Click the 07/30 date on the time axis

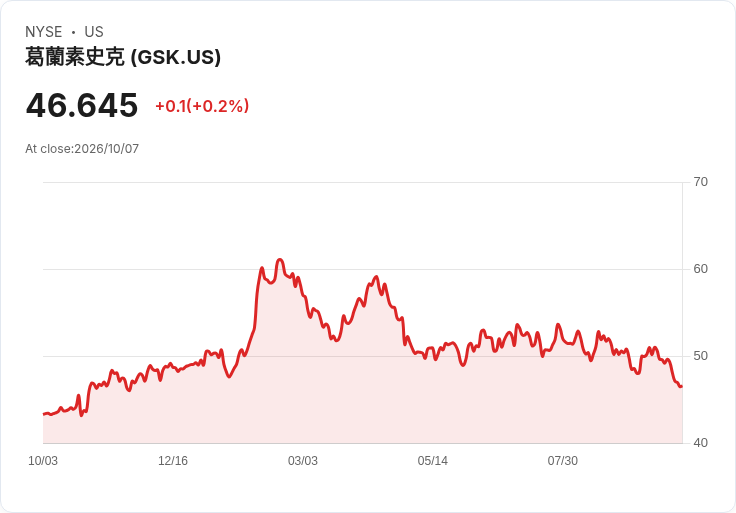click(x=562, y=461)
